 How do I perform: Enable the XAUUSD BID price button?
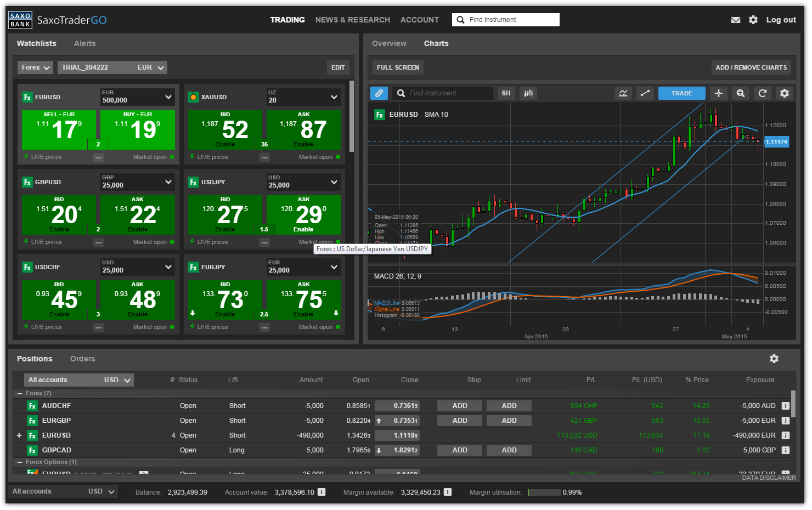224,130
